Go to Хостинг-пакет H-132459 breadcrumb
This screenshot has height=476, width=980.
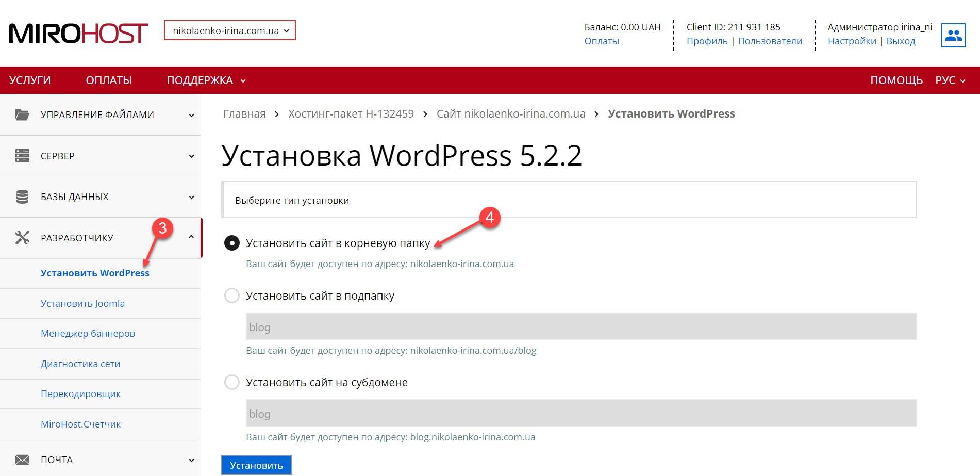(x=351, y=114)
